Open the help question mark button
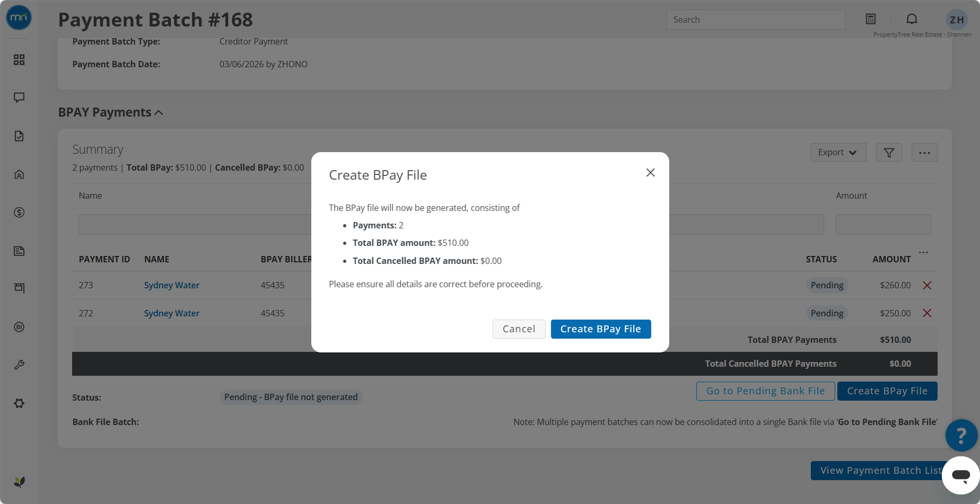980x504 pixels. [x=961, y=436]
